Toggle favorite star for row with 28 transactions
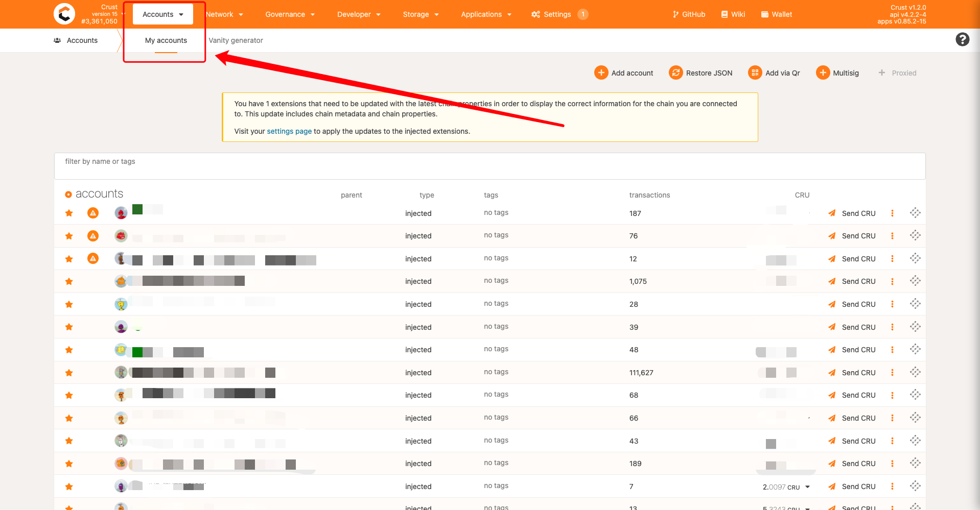The image size is (980, 510). click(x=69, y=304)
